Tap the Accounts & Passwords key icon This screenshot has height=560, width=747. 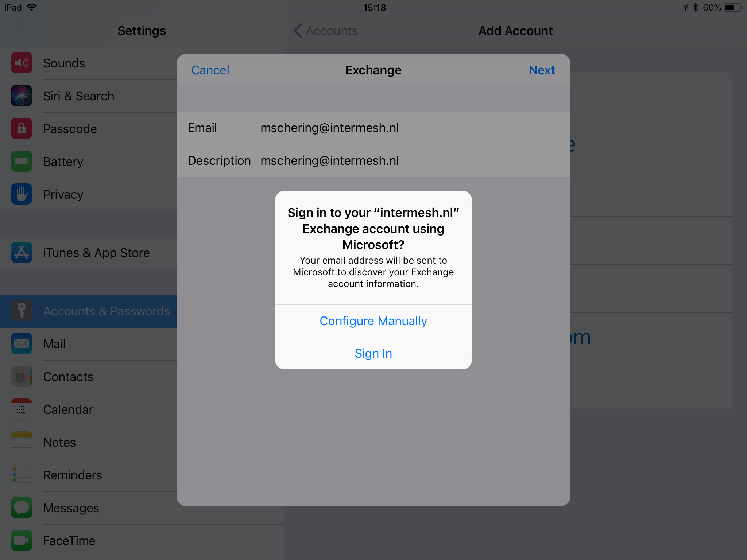pos(22,311)
